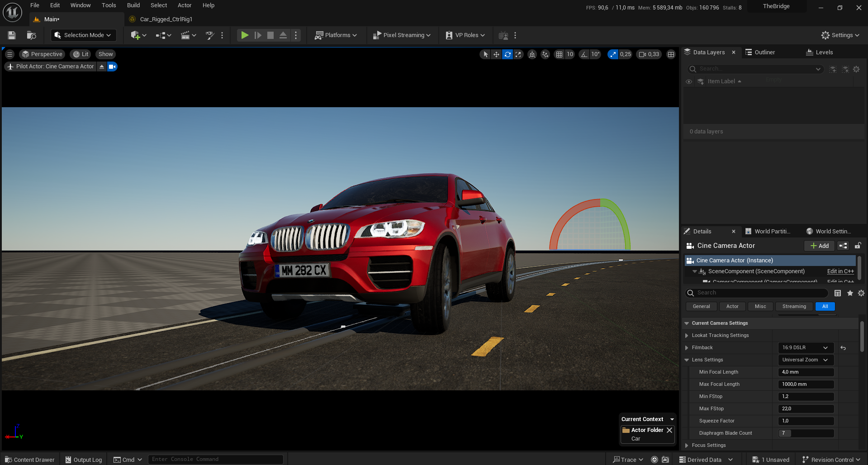Close the Data Layers tab
Screen dimensions: 868x465
(x=734, y=52)
